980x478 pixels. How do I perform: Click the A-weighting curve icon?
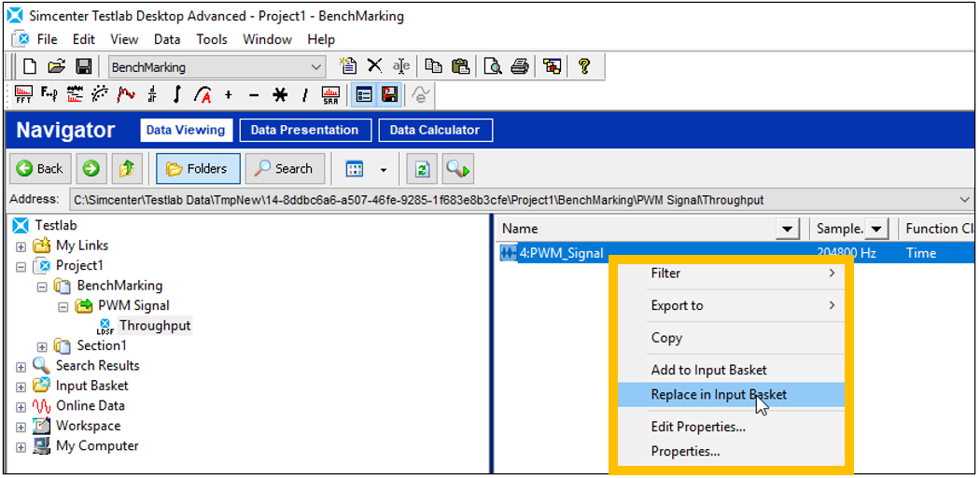click(203, 95)
